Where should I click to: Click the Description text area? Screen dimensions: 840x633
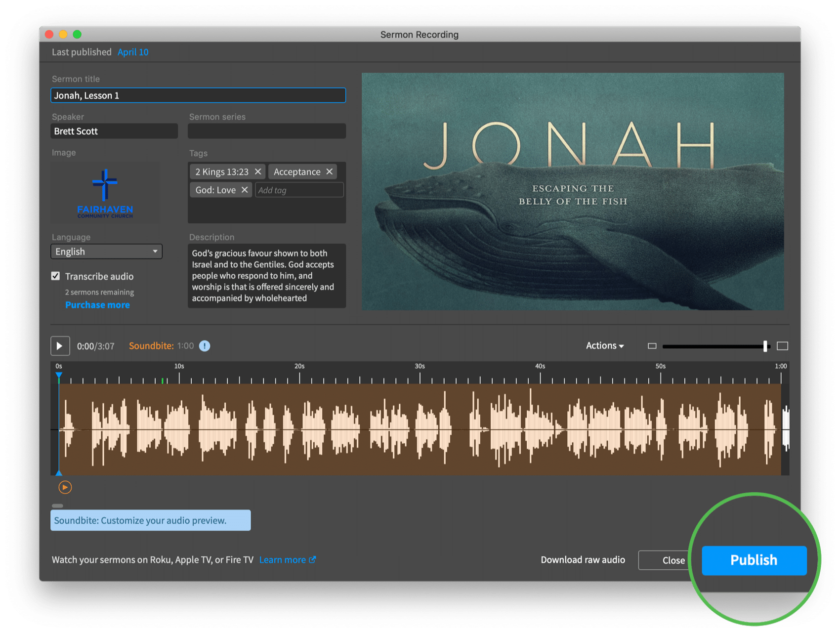pyautogui.click(x=267, y=276)
